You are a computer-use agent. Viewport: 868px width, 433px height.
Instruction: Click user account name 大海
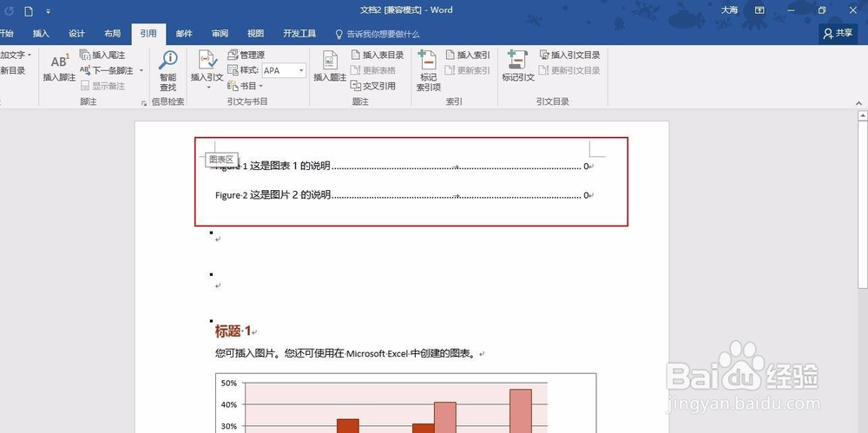(x=729, y=10)
